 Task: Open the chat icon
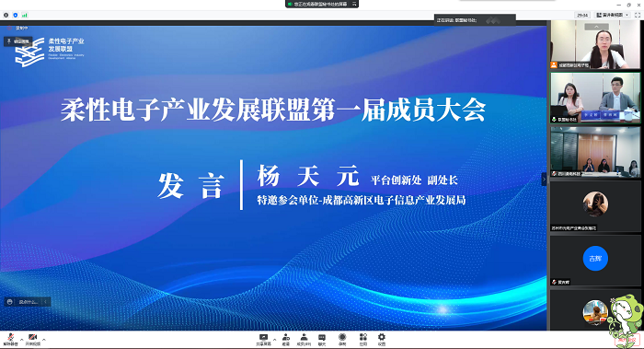(322, 340)
